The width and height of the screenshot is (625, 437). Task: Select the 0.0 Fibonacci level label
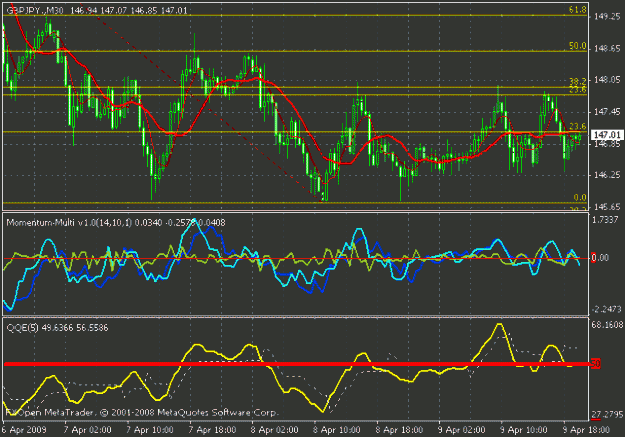(x=580, y=197)
